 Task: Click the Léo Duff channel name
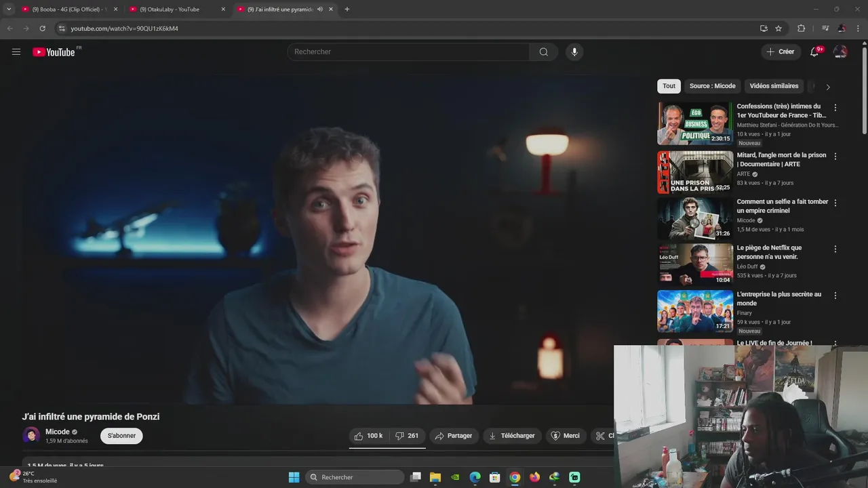[x=747, y=267]
